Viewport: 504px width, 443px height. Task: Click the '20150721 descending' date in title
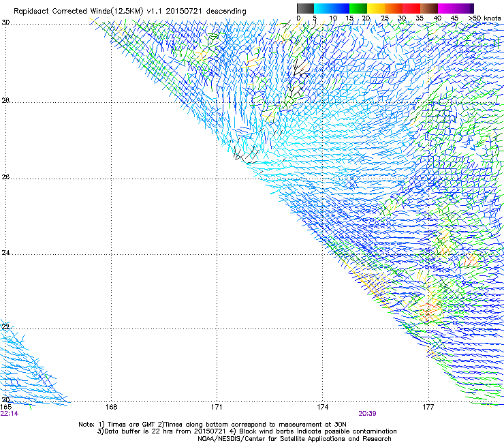coord(206,12)
